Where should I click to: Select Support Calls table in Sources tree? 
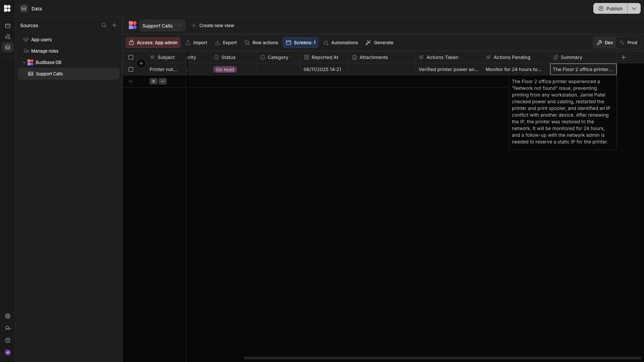coord(69,74)
